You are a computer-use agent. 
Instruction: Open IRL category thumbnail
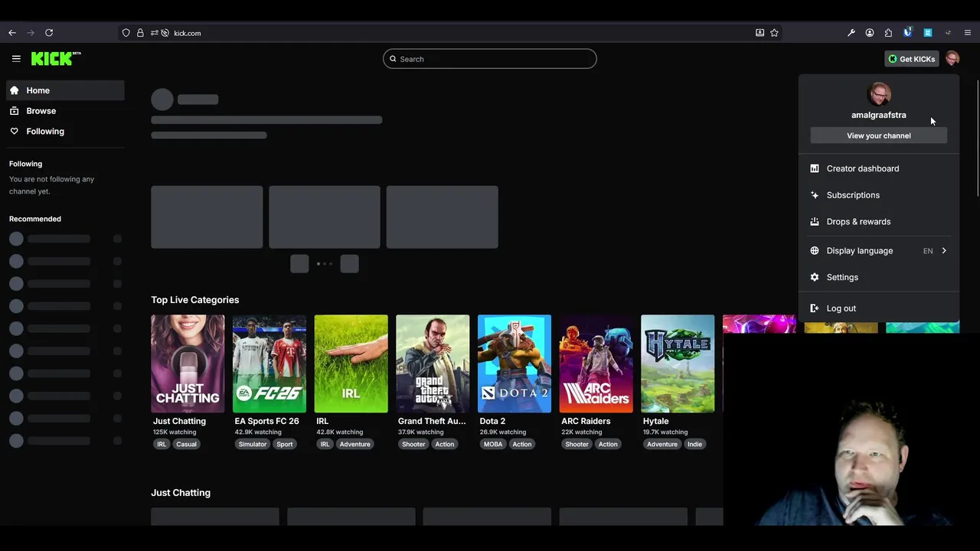coord(351,364)
